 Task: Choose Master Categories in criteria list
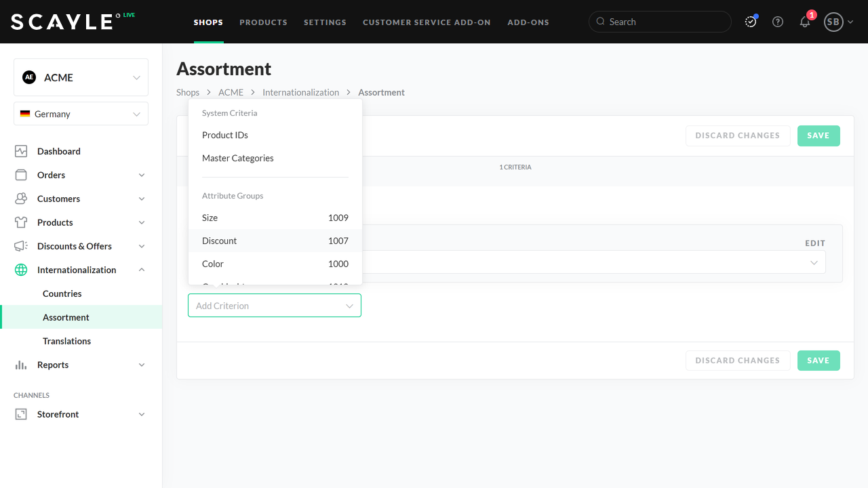coord(238,158)
